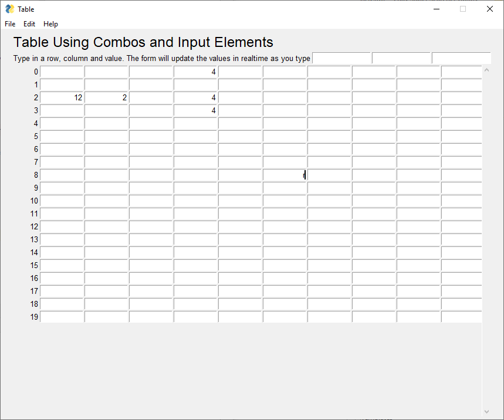
Task: Click the value input field
Action: click(461, 57)
